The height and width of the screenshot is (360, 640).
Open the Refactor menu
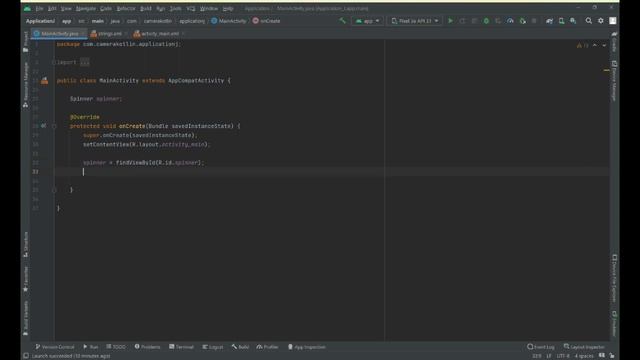[126, 8]
